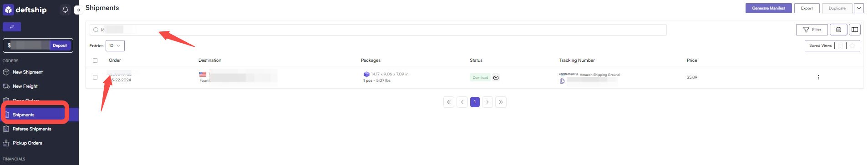Click the Export button
868x165 pixels.
click(807, 8)
